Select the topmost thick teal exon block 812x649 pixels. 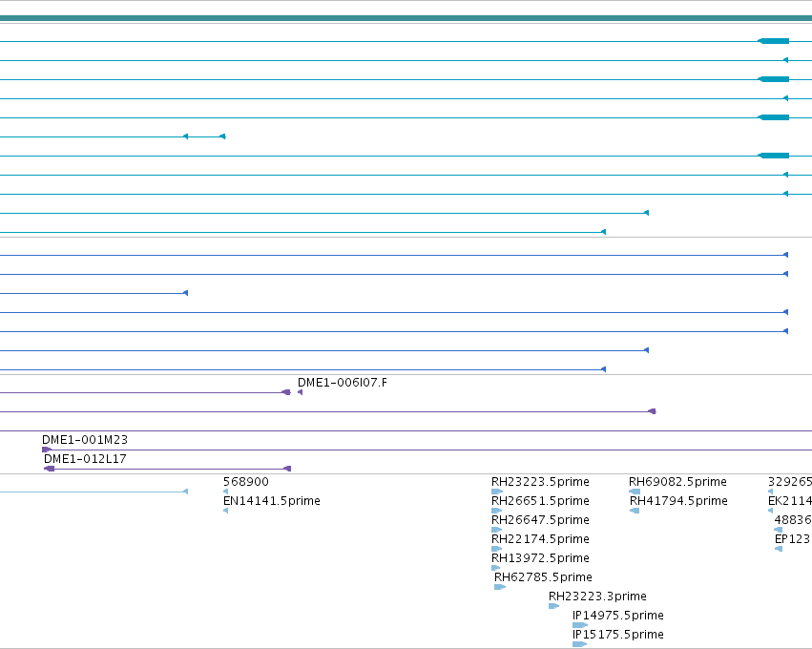click(x=773, y=41)
